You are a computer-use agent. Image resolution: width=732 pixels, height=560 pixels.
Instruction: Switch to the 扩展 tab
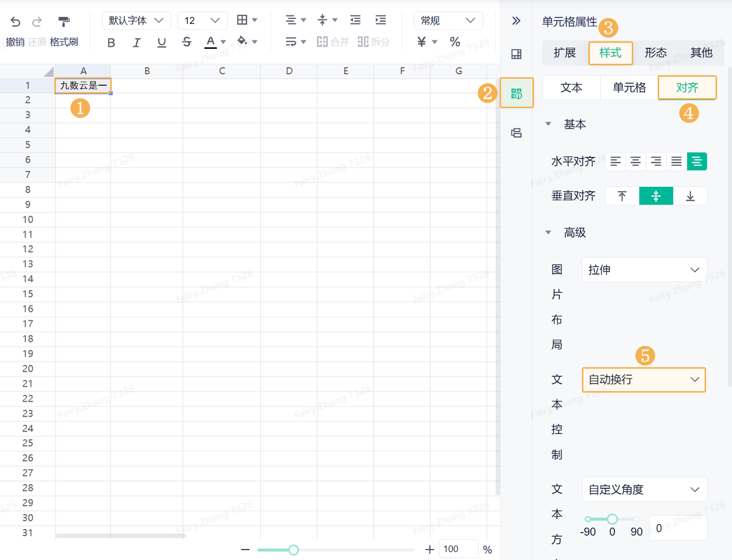[x=565, y=53]
